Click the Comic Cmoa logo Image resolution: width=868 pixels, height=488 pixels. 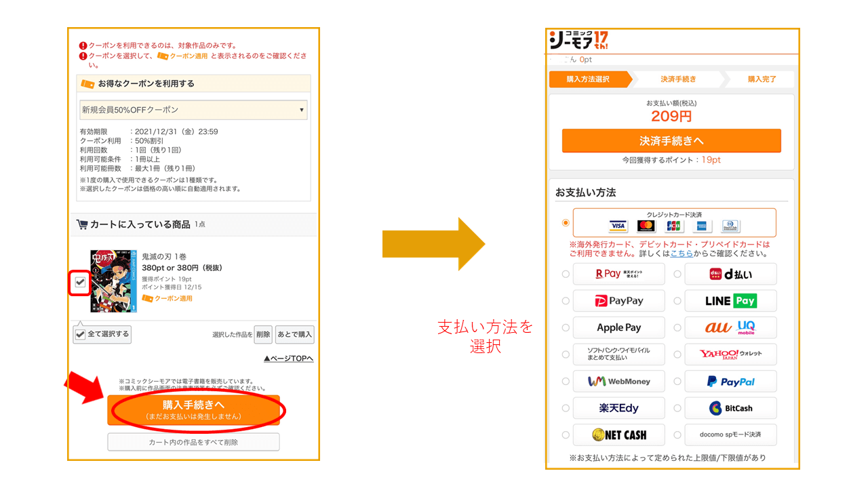578,41
